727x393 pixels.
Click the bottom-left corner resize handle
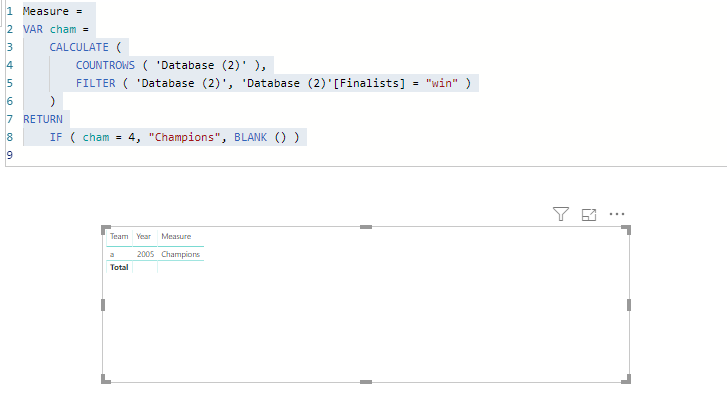pyautogui.click(x=106, y=379)
